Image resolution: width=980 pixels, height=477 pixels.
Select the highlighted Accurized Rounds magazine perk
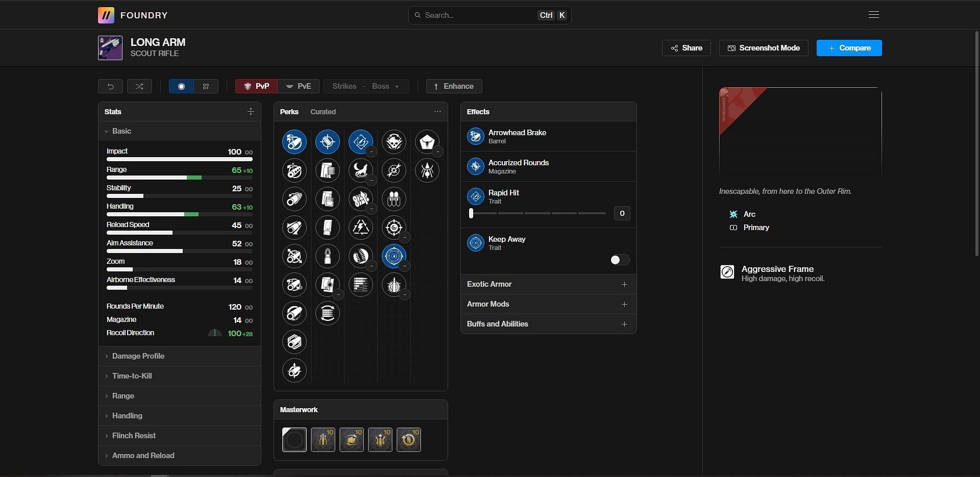pos(328,142)
